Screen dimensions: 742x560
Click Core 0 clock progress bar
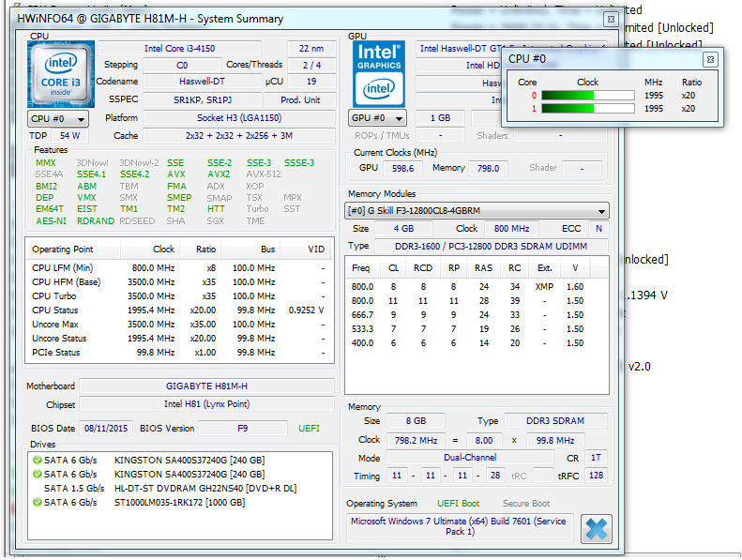tap(588, 96)
